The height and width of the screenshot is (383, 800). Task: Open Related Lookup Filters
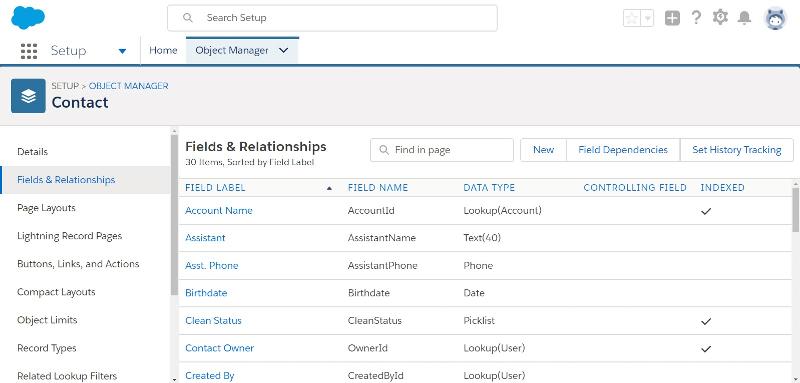pos(67,376)
